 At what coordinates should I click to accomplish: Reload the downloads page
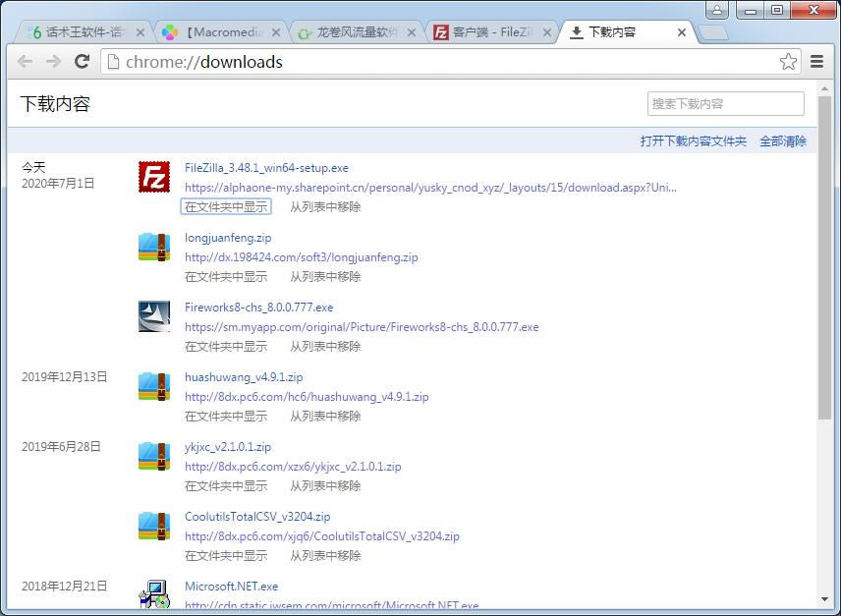(83, 62)
